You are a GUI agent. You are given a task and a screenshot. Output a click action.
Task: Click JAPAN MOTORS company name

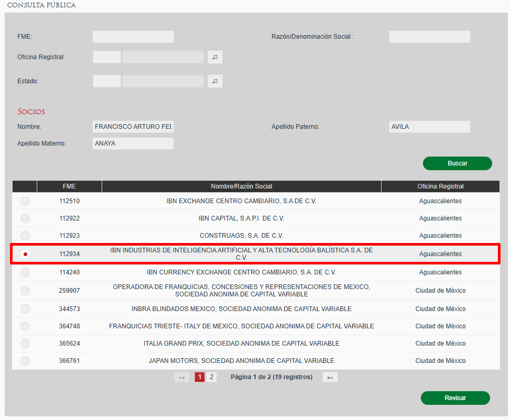coord(242,361)
